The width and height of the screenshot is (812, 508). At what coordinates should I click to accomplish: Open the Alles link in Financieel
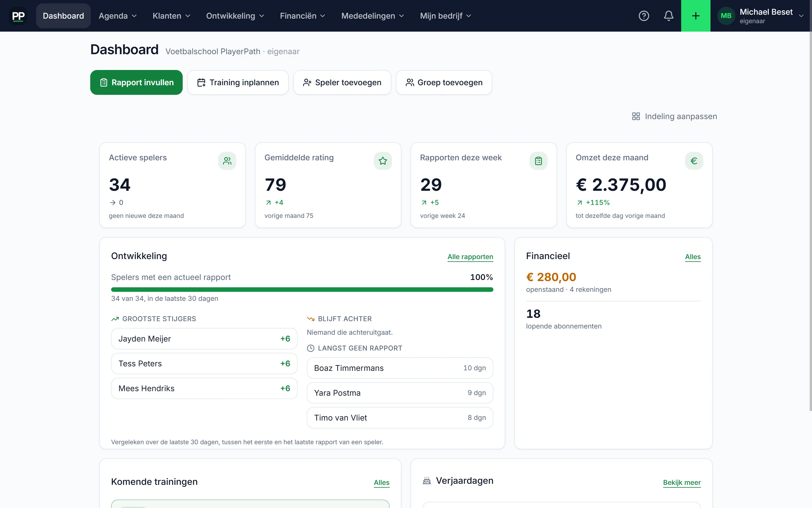692,257
